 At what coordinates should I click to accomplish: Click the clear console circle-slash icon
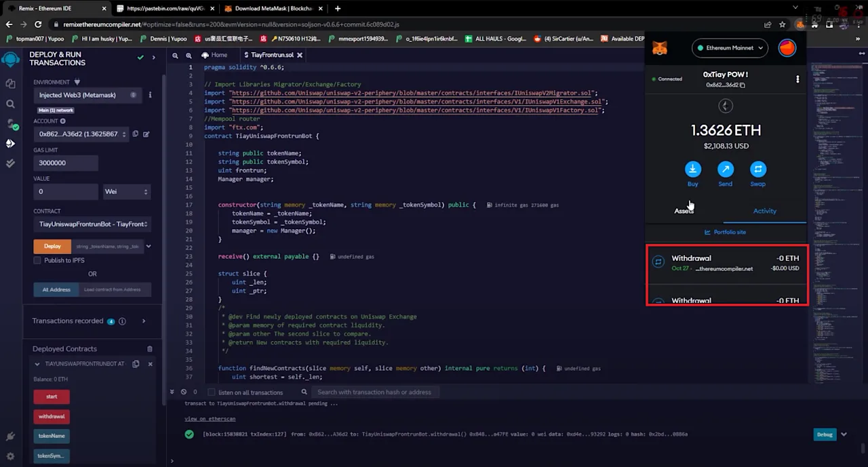pos(183,392)
